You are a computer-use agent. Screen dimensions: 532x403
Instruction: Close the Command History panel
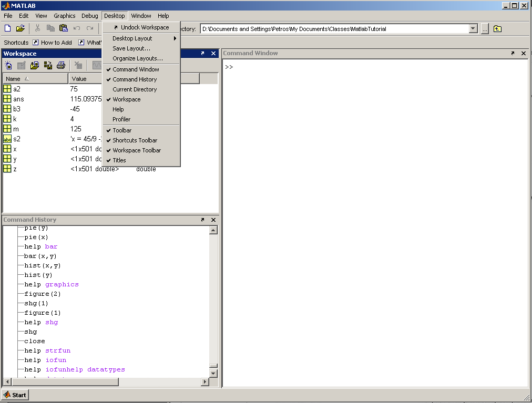[213, 220]
